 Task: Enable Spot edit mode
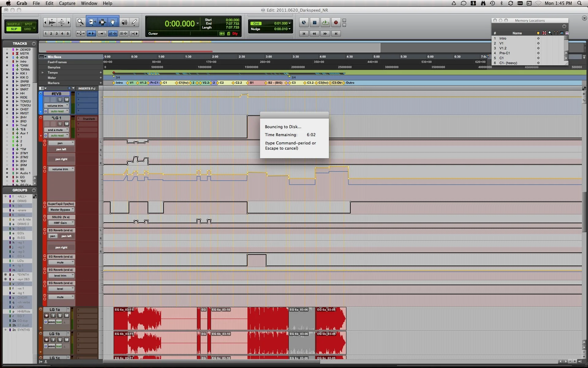(x=28, y=24)
